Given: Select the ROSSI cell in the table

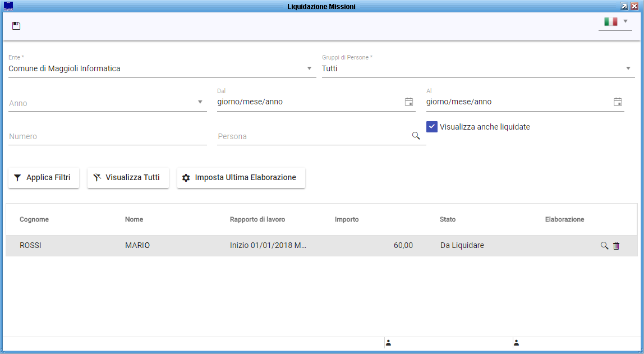Looking at the screenshot, I should pyautogui.click(x=30, y=245).
